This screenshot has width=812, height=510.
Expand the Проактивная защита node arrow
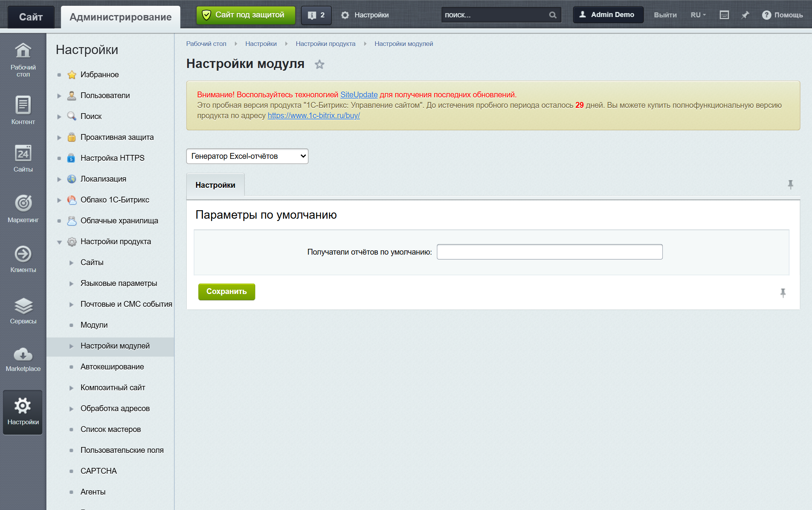click(59, 138)
